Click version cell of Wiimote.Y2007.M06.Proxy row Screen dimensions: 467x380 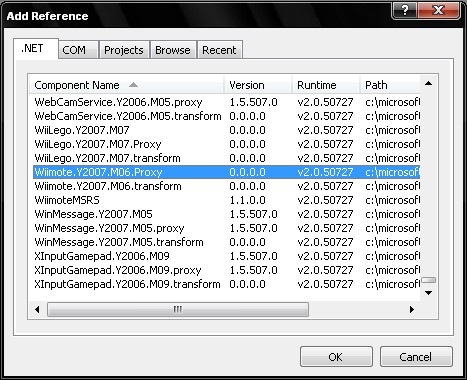[x=247, y=172]
